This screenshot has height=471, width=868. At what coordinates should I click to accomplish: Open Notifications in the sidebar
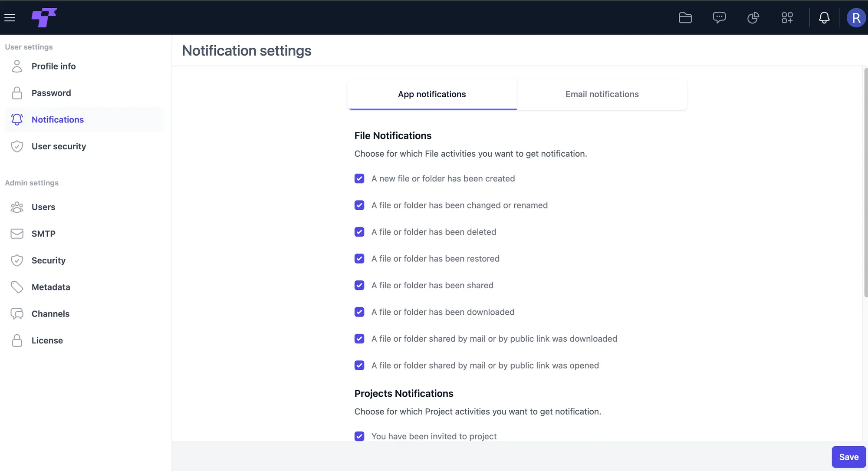pos(85,119)
